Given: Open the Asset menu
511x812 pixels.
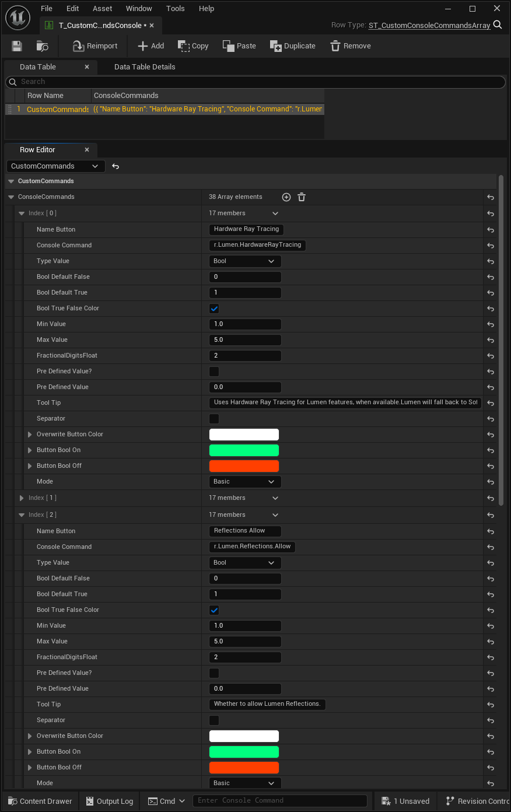Looking at the screenshot, I should pyautogui.click(x=102, y=9).
